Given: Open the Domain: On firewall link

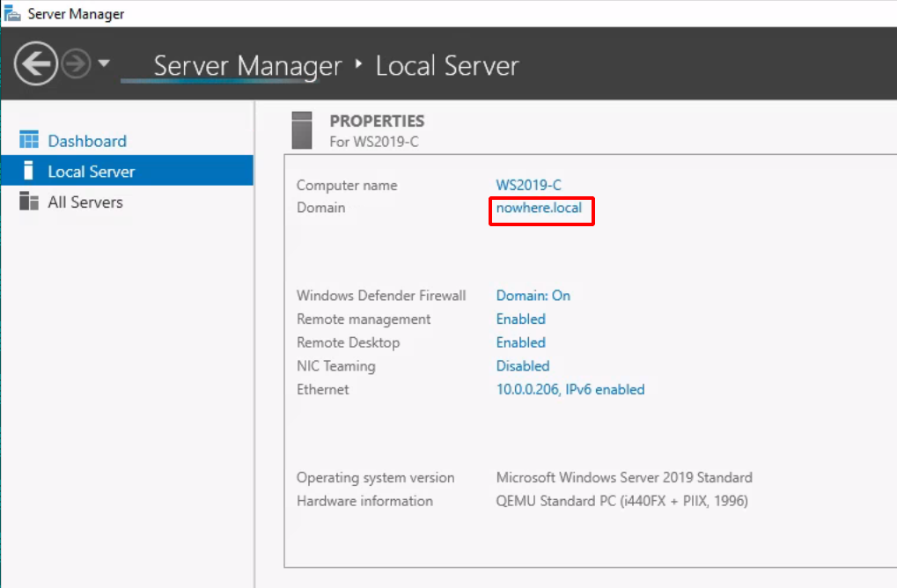Looking at the screenshot, I should coord(533,295).
